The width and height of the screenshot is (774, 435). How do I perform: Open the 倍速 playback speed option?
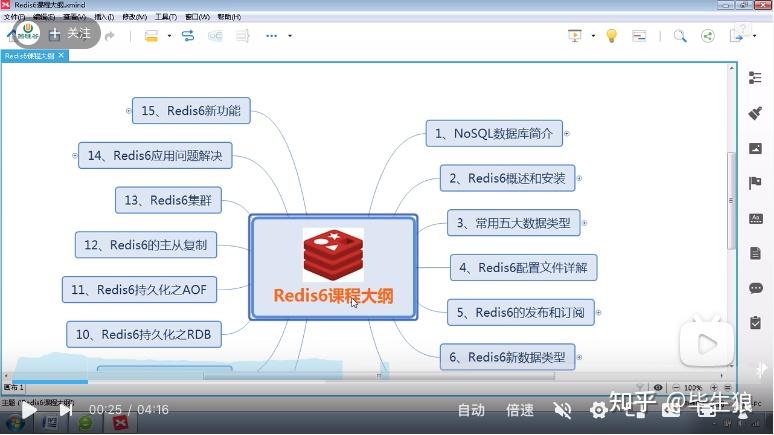tap(520, 410)
